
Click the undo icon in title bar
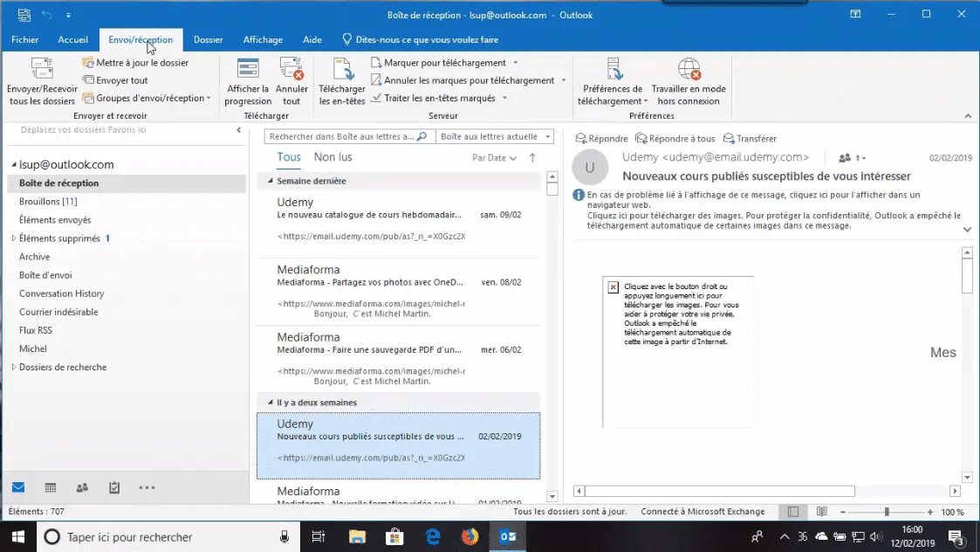(x=47, y=14)
